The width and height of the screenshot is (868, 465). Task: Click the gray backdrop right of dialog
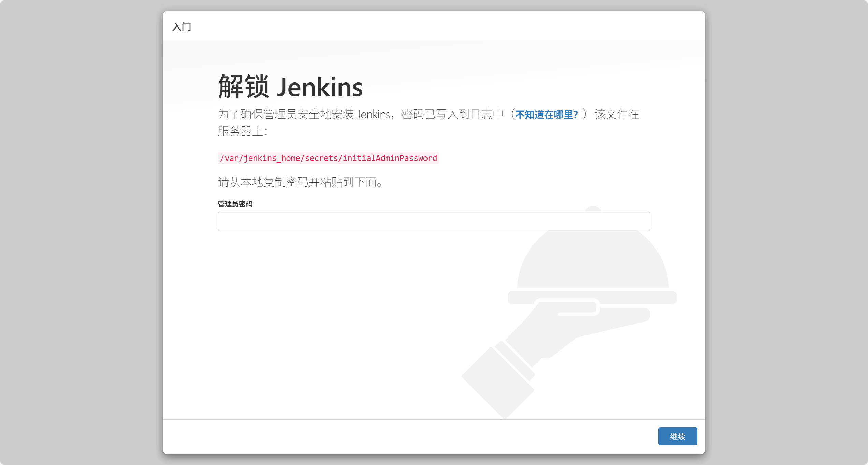pos(785,232)
